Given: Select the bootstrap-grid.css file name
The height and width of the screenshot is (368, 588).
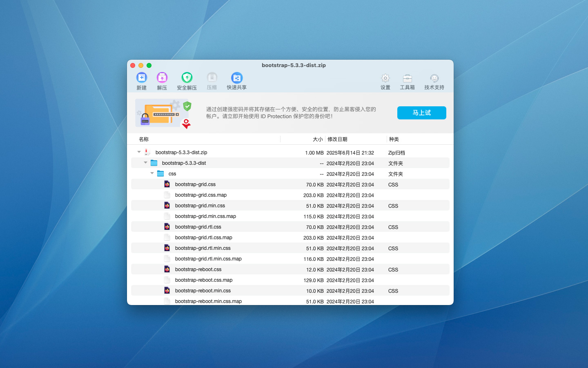Looking at the screenshot, I should point(195,184).
